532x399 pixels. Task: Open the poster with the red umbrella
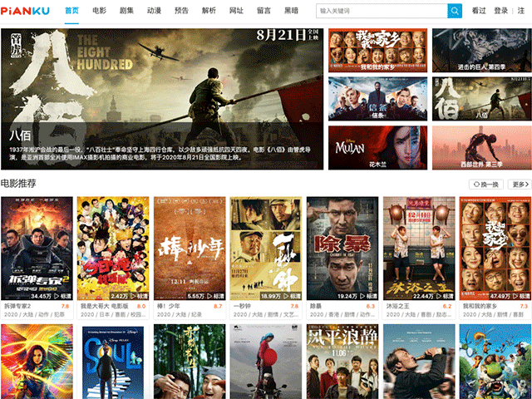(266, 362)
